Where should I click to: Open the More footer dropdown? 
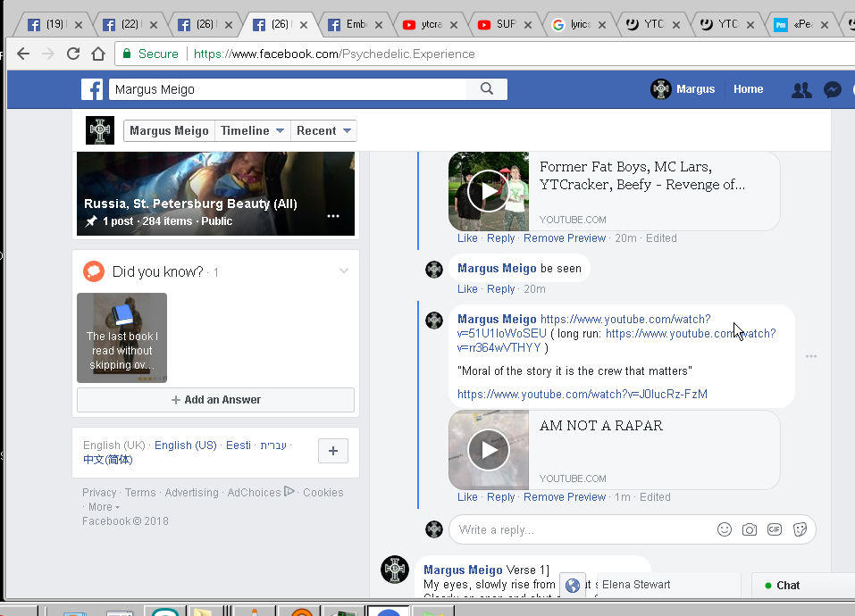[x=102, y=507]
